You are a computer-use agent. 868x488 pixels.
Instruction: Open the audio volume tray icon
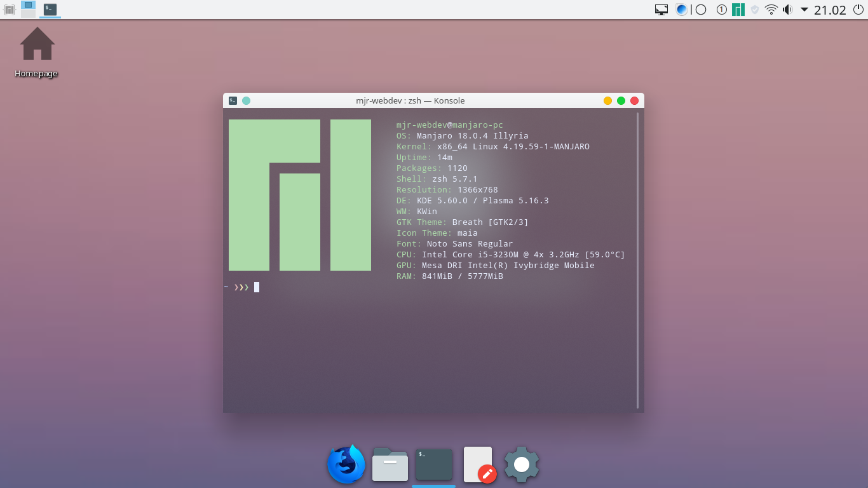[x=788, y=10]
